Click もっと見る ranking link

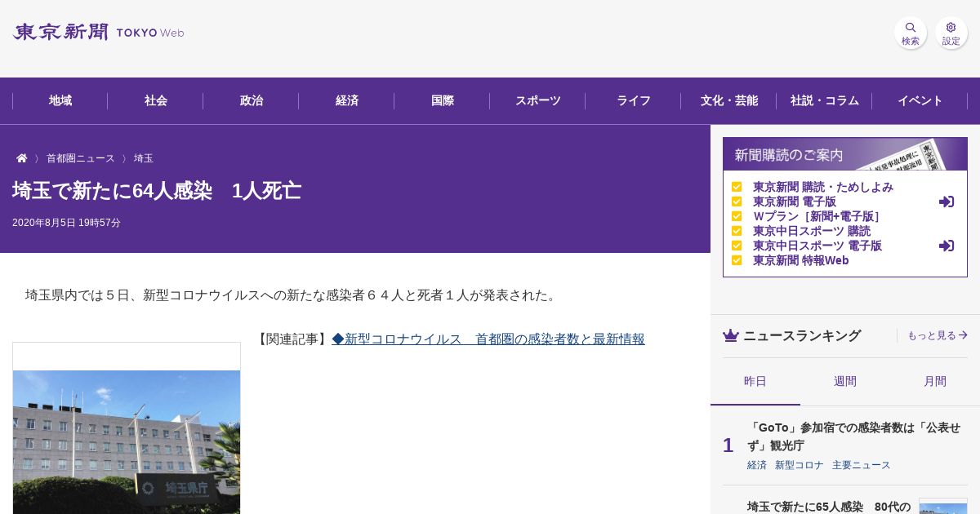point(938,335)
